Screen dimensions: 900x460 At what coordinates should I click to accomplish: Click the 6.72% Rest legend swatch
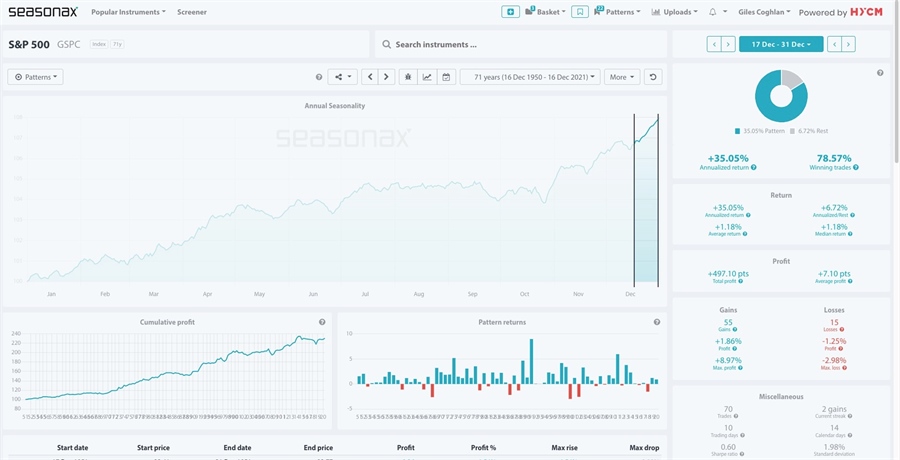pyautogui.click(x=793, y=131)
